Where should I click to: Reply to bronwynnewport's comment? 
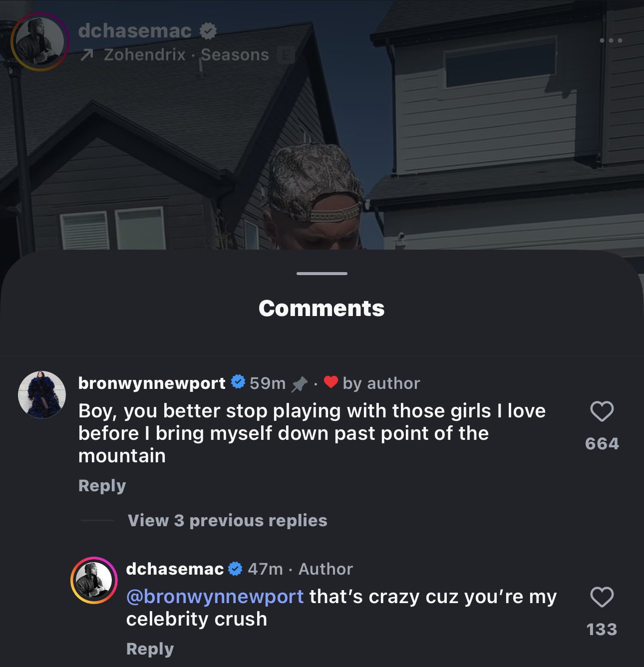click(x=102, y=485)
